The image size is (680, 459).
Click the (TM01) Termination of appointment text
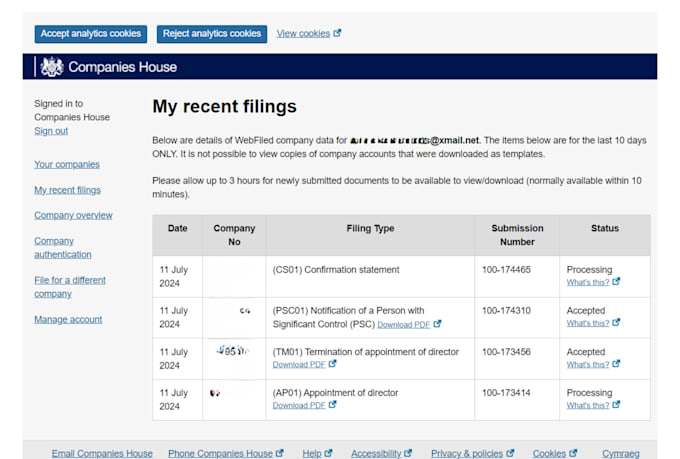tap(366, 352)
